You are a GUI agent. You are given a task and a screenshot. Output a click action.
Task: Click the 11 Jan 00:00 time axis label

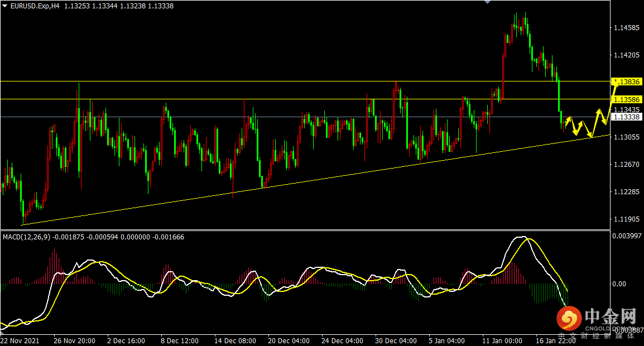[x=502, y=340]
